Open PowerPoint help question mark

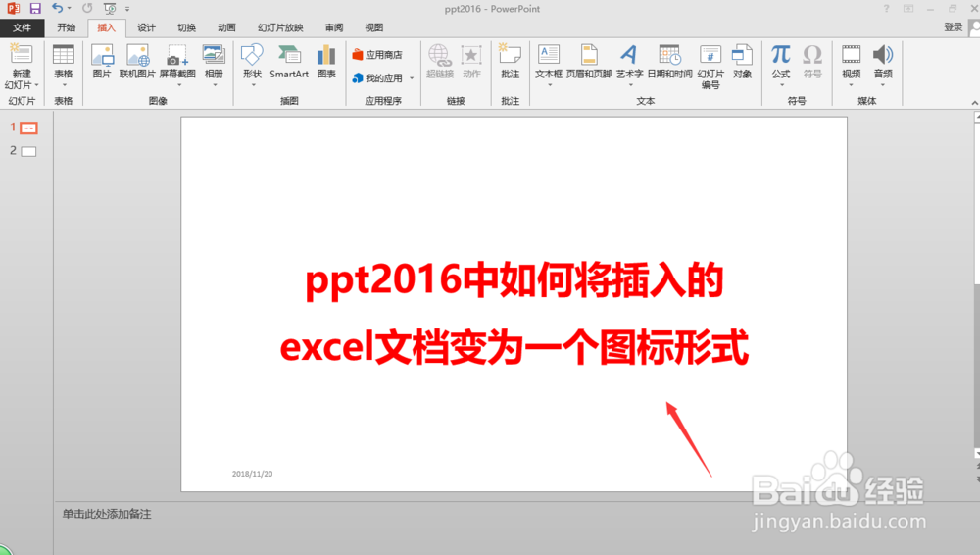tap(886, 9)
